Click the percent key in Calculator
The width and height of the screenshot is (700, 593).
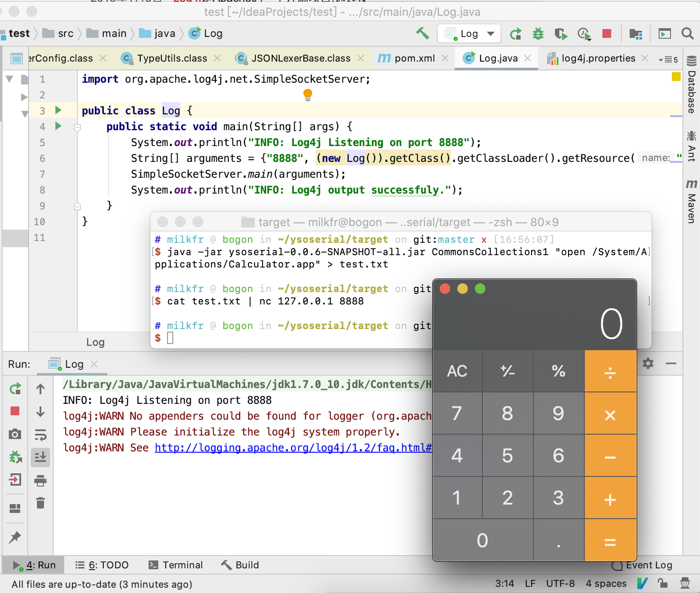pos(559,371)
